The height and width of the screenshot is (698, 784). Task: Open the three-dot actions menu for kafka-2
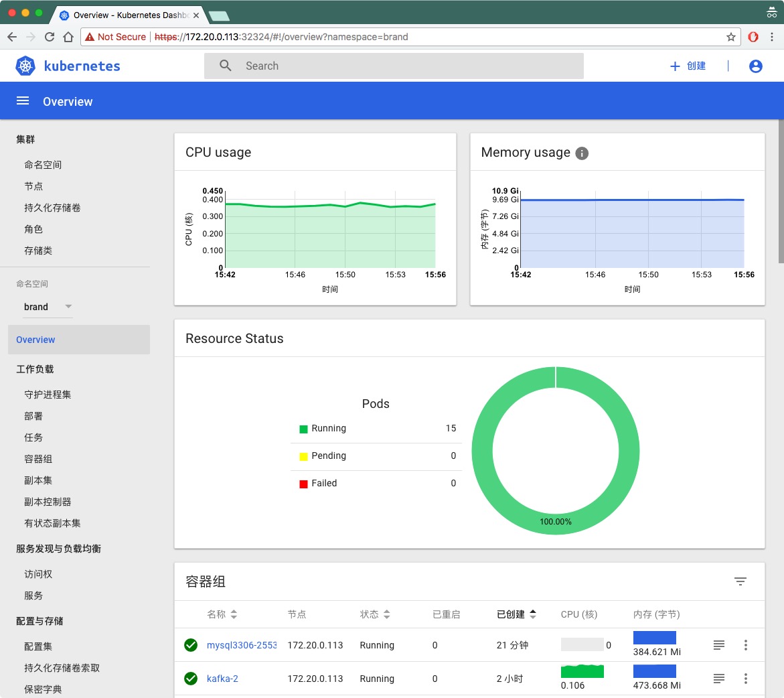coord(746,679)
